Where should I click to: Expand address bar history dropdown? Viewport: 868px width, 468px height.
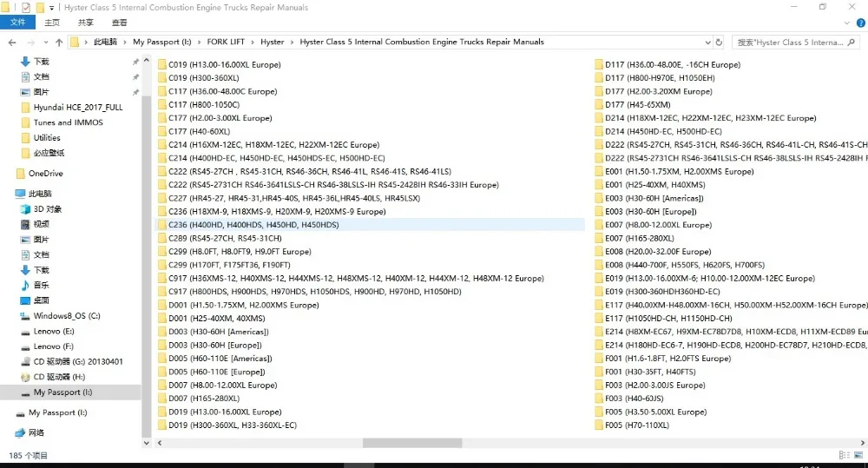pos(707,42)
